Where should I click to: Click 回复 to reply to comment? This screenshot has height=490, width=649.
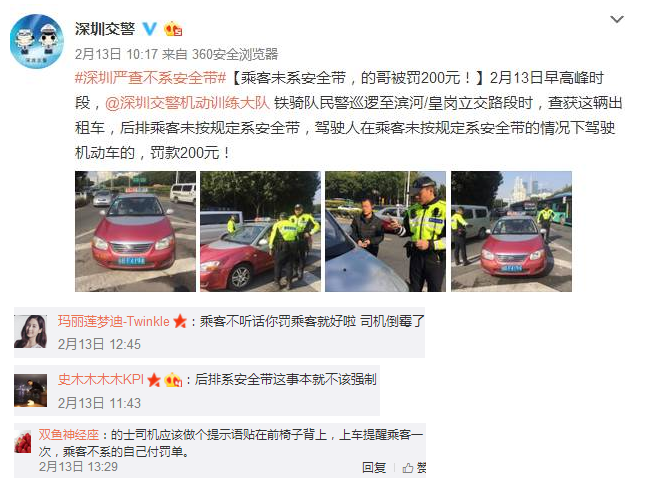click(374, 468)
